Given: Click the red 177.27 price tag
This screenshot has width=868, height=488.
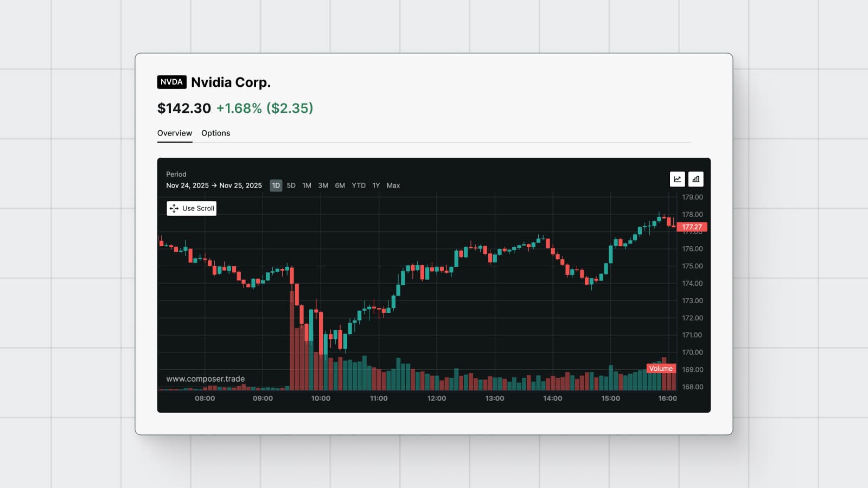Looking at the screenshot, I should point(692,227).
